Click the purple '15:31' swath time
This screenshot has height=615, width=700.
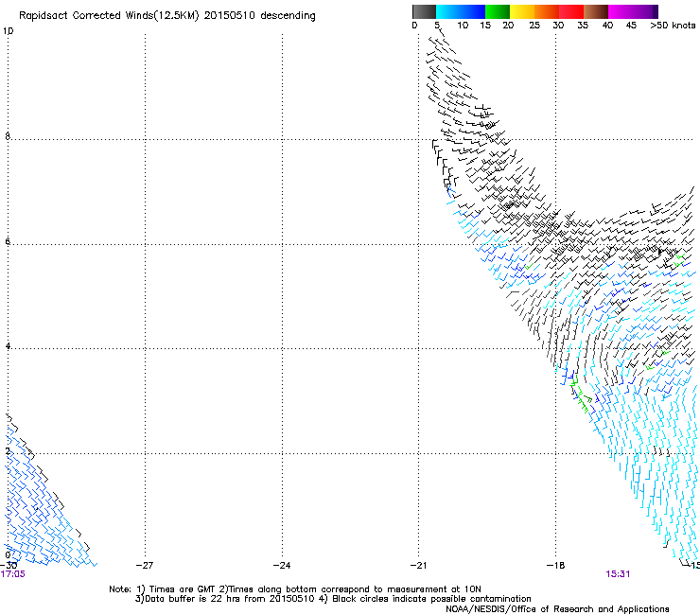(618, 574)
